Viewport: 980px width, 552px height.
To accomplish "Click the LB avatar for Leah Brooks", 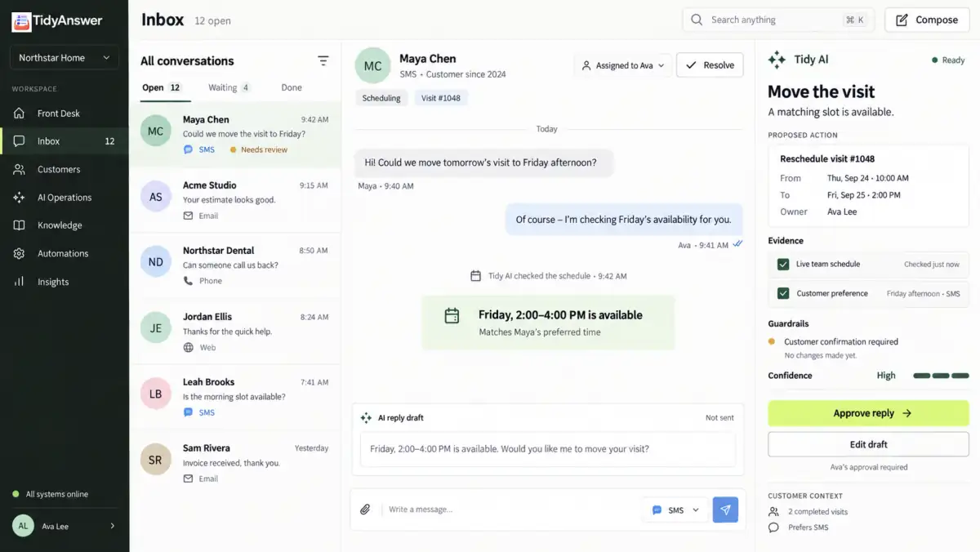I will 156,394.
